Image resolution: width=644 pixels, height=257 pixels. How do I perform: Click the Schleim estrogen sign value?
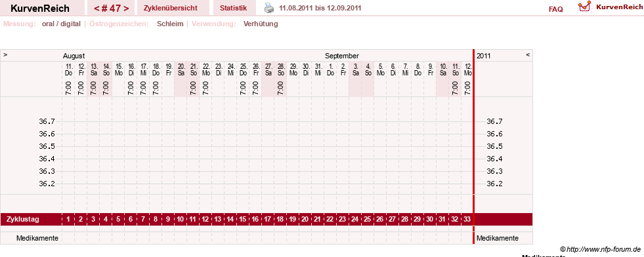[x=170, y=24]
